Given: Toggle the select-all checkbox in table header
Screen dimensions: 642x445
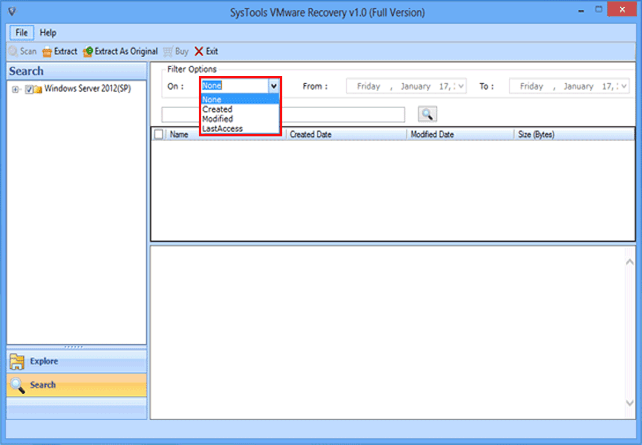Looking at the screenshot, I should point(158,134).
